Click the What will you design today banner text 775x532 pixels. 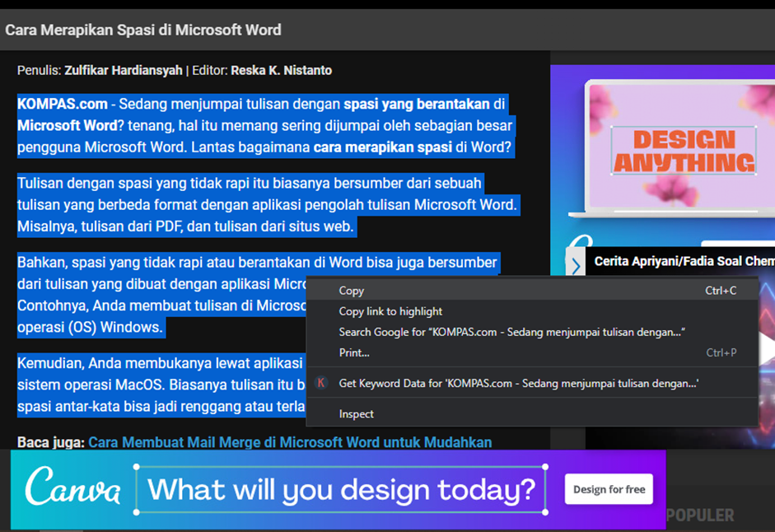[x=341, y=489]
